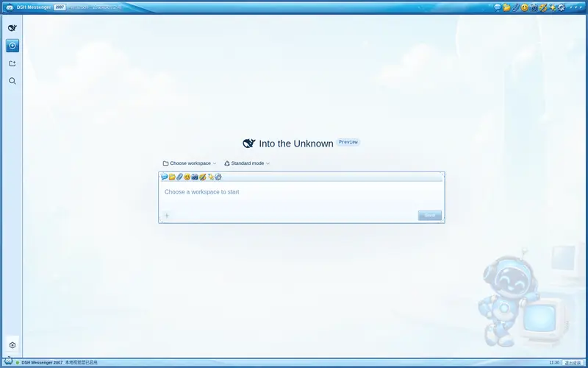Open settings hexagon icon at sidebar bottom
Image resolution: width=588 pixels, height=368 pixels.
(x=12, y=345)
